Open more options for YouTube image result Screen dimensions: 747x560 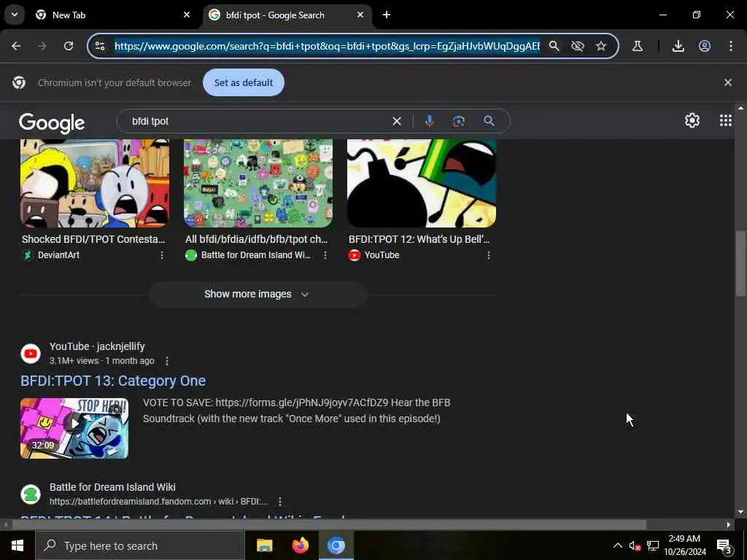coord(488,255)
